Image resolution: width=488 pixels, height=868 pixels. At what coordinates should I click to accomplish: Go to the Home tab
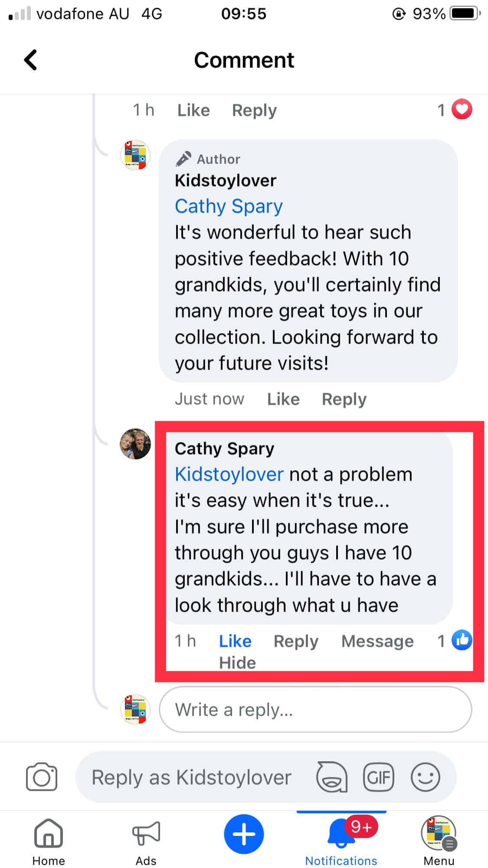(x=49, y=841)
